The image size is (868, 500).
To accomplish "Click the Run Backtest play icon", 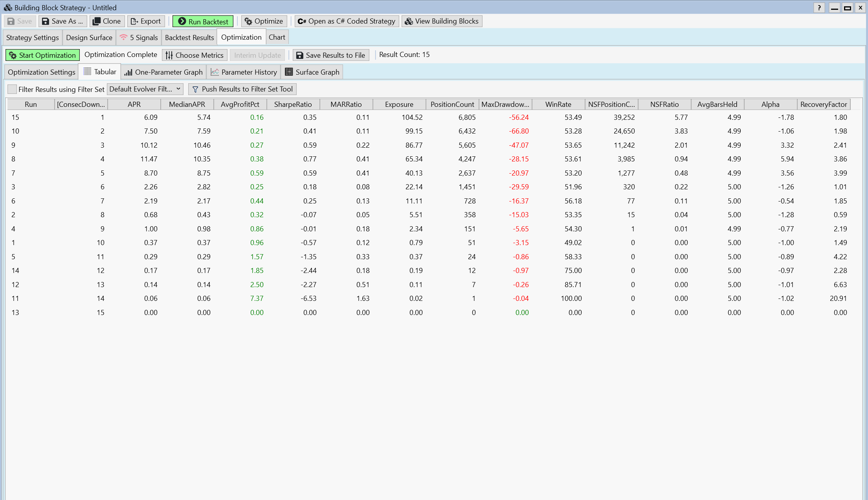I will pyautogui.click(x=182, y=21).
